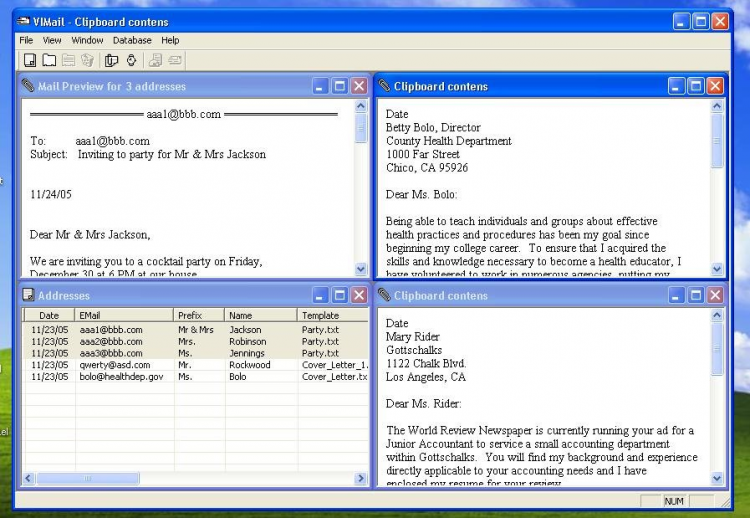Click the open folder toolbar icon

[48, 61]
